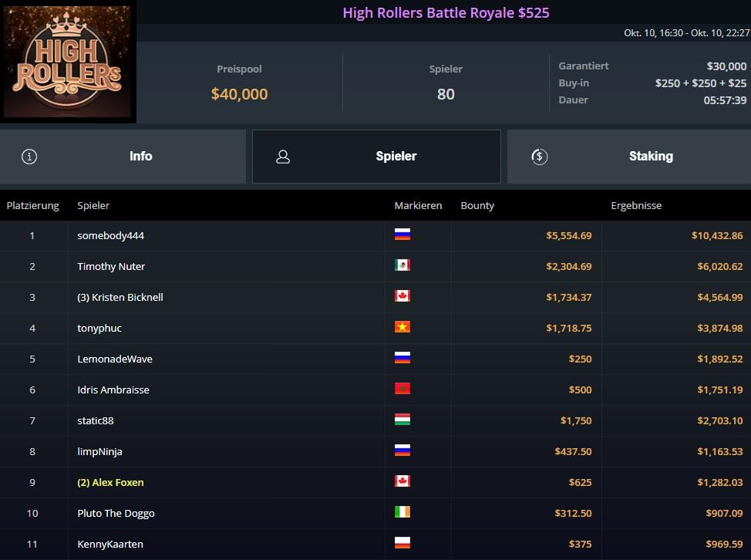Click the Ergebnisse column header
Viewport: 751px width, 560px height.
coord(636,206)
